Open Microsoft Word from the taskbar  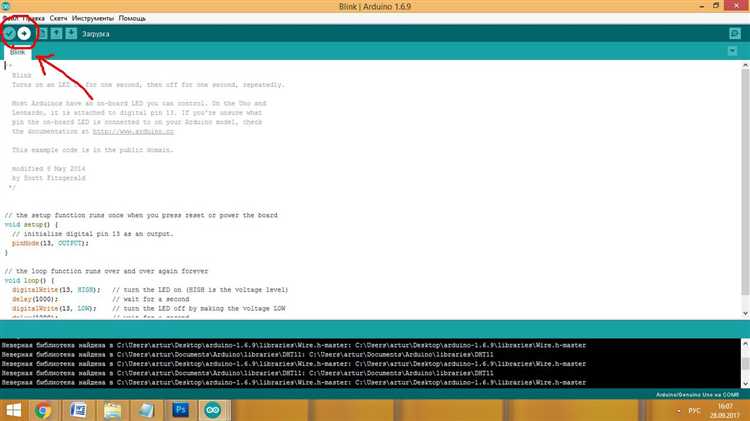[x=78, y=410]
